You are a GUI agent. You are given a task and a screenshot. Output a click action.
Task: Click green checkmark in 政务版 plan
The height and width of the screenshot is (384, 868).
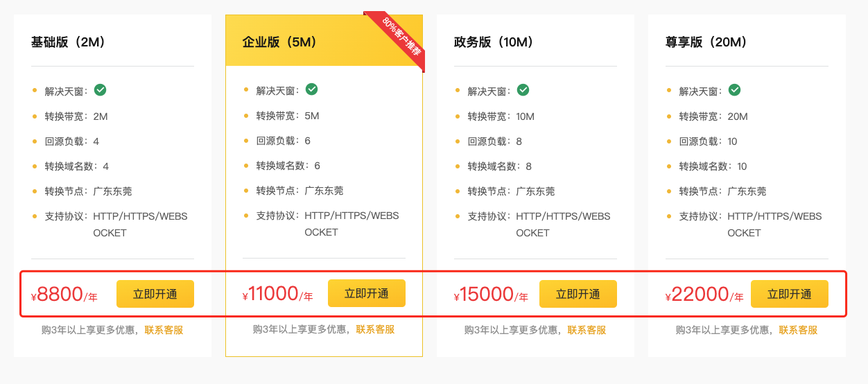pyautogui.click(x=523, y=90)
